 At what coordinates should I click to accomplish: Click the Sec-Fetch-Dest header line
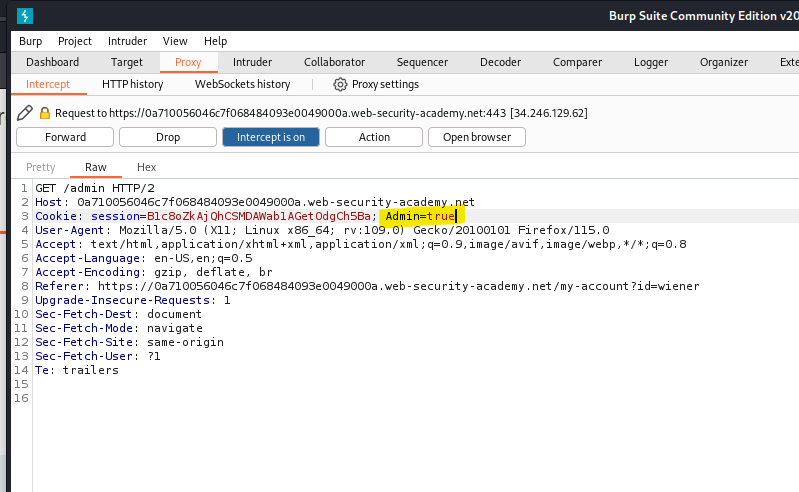118,314
